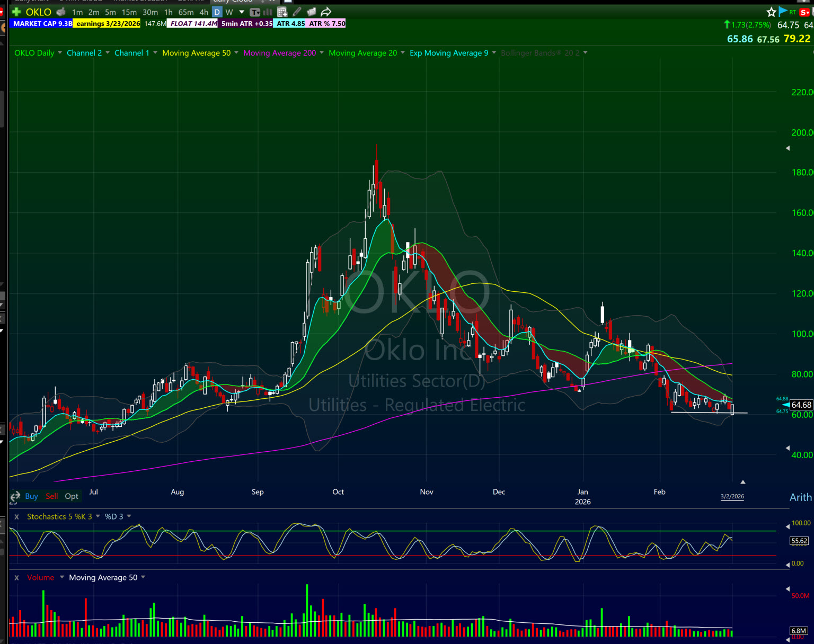
Task: Click the OKLO ticker symbol field
Action: coord(39,12)
